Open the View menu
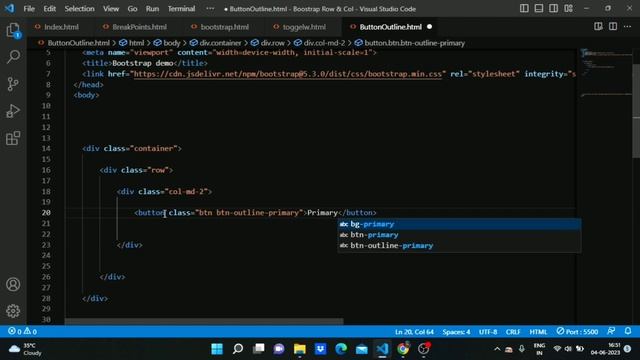The width and height of the screenshot is (640, 360). coord(111,9)
